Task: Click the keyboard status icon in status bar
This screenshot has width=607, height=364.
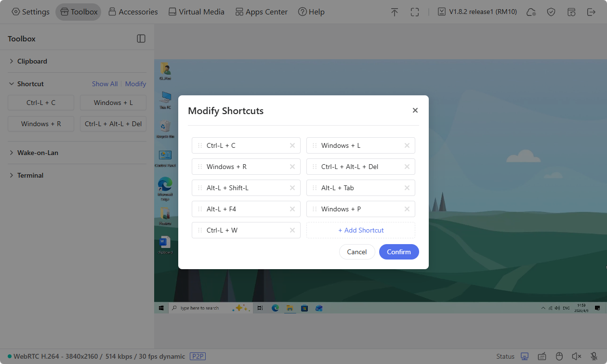Action: 542,356
